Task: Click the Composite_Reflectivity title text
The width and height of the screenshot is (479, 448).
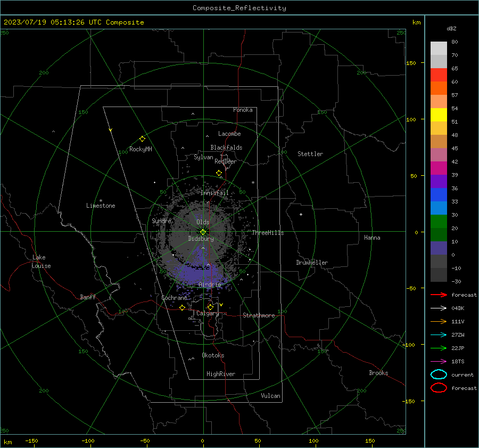Action: pyautogui.click(x=239, y=8)
